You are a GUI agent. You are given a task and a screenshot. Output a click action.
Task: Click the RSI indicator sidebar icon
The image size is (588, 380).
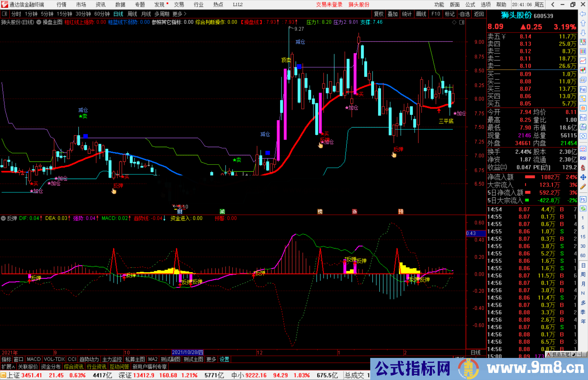583,158
